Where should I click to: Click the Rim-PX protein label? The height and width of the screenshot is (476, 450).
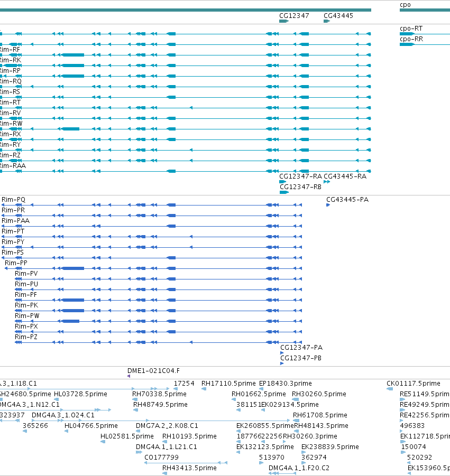[x=26, y=326]
